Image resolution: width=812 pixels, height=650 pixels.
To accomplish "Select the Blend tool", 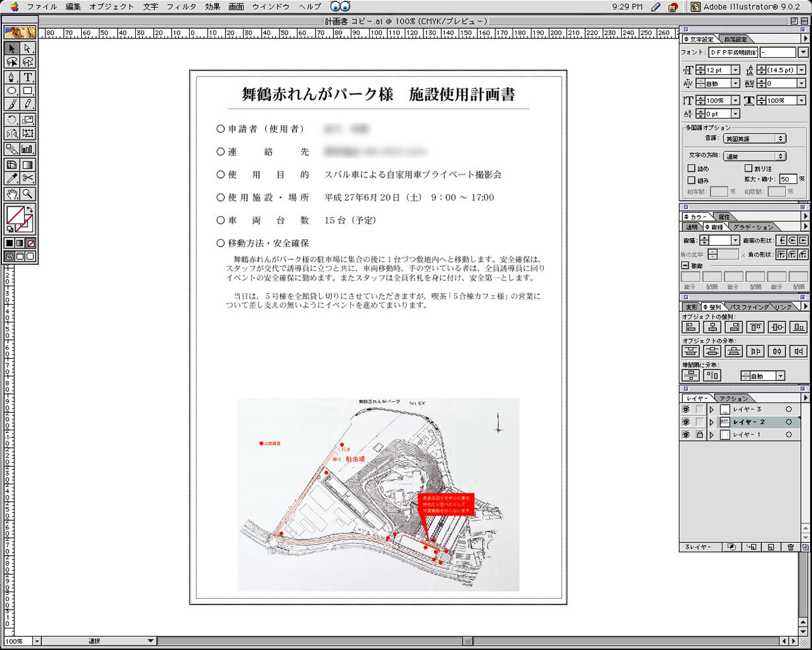I will (12, 149).
